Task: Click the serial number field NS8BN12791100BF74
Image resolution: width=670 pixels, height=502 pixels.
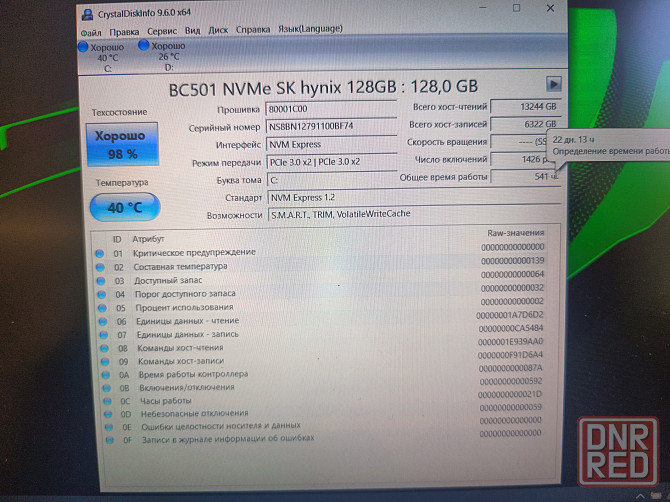Action: click(x=331, y=126)
